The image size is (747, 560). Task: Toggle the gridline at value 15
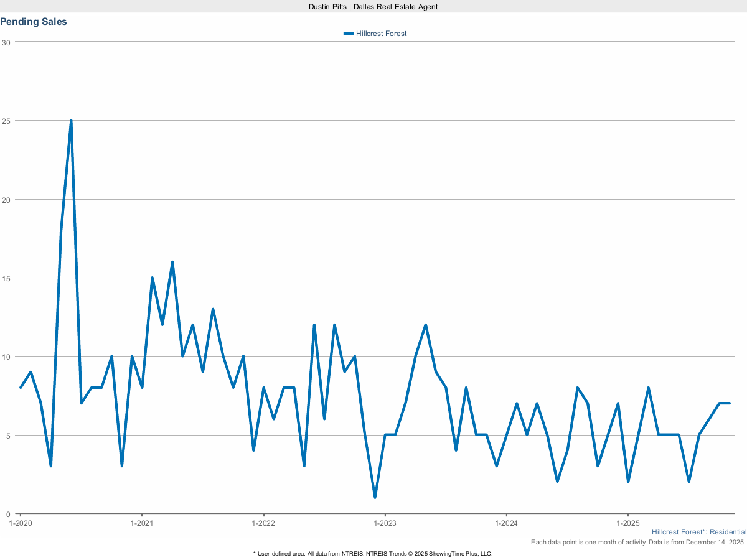coord(374,276)
